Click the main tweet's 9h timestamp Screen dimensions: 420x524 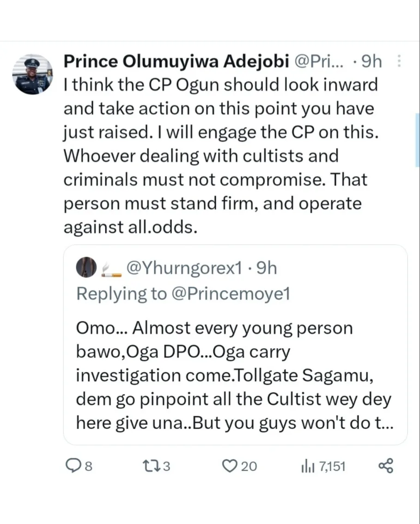tap(371, 62)
